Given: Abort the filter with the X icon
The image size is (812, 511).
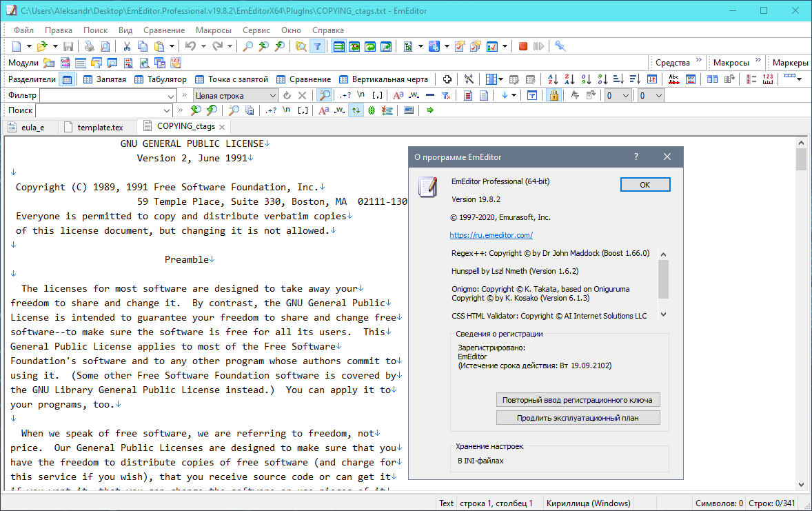Looking at the screenshot, I should (303, 95).
